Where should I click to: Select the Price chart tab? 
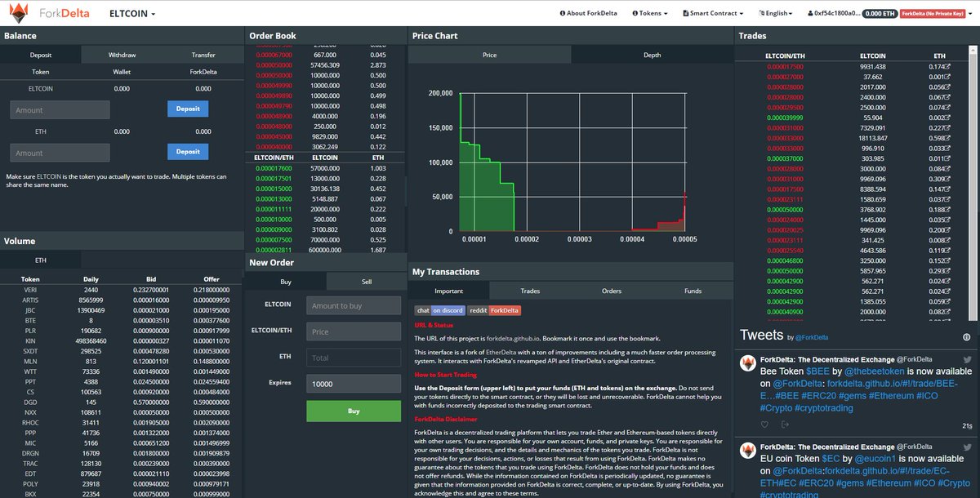pyautogui.click(x=489, y=55)
